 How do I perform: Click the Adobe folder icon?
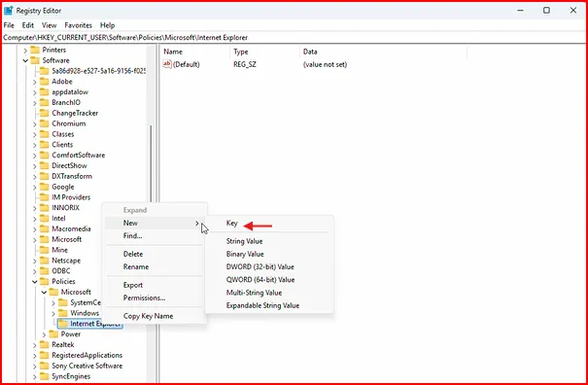click(45, 82)
